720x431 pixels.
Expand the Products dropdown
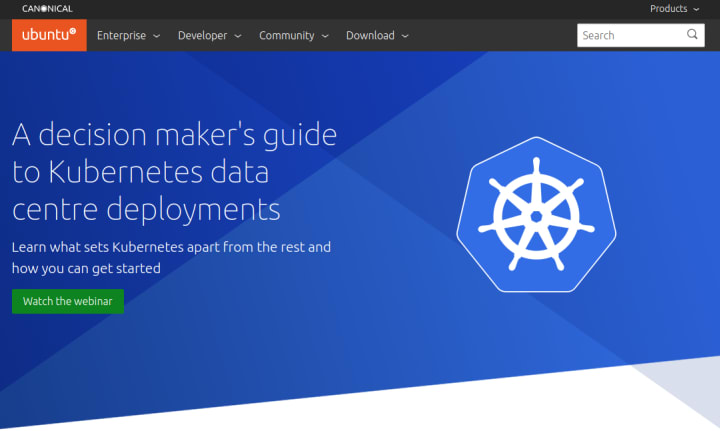(x=674, y=9)
